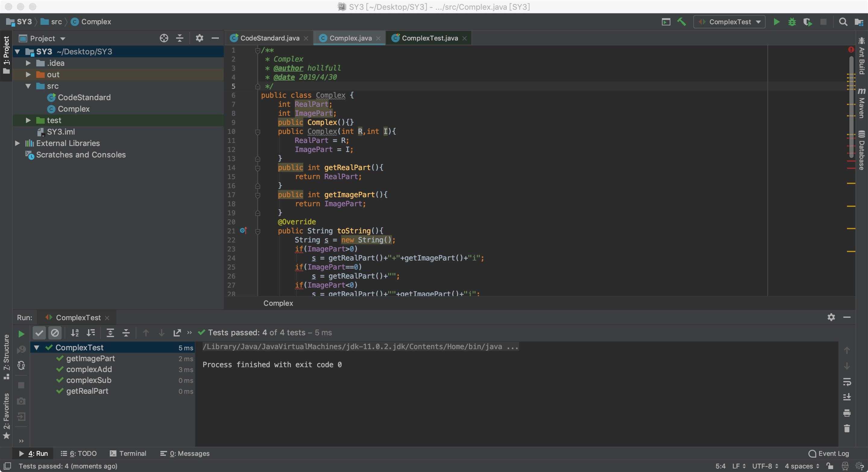The width and height of the screenshot is (868, 472).
Task: Click the editor vertical scrollbar thumb
Action: click(851, 107)
